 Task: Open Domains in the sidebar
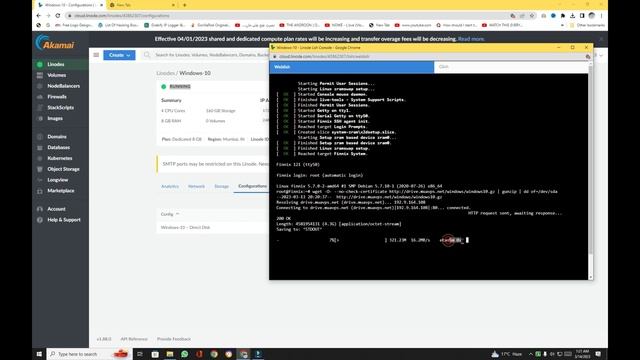pos(57,137)
